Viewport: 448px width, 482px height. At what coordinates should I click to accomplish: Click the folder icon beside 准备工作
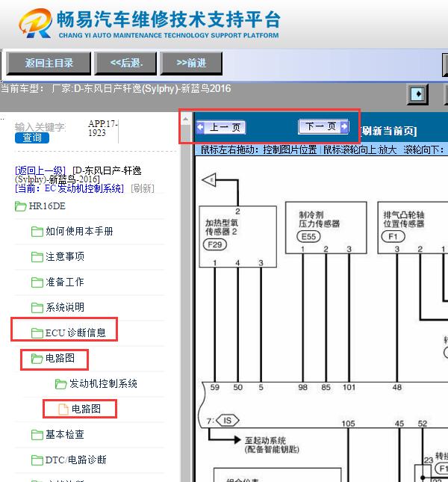(37, 282)
